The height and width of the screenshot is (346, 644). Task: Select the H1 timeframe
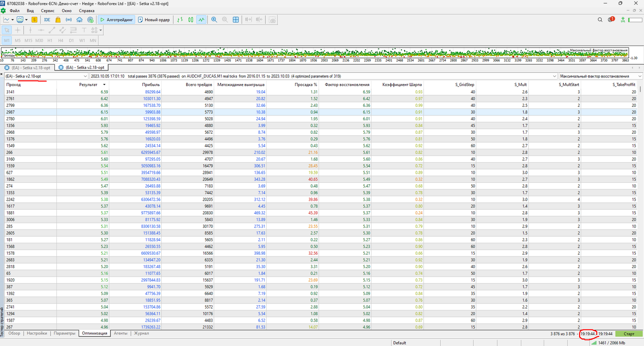pyautogui.click(x=50, y=40)
